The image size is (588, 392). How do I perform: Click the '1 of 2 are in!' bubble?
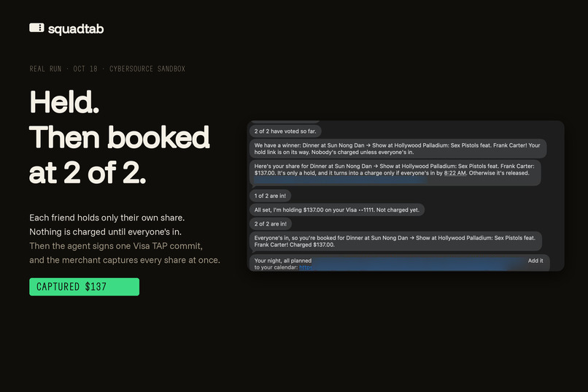coord(270,196)
